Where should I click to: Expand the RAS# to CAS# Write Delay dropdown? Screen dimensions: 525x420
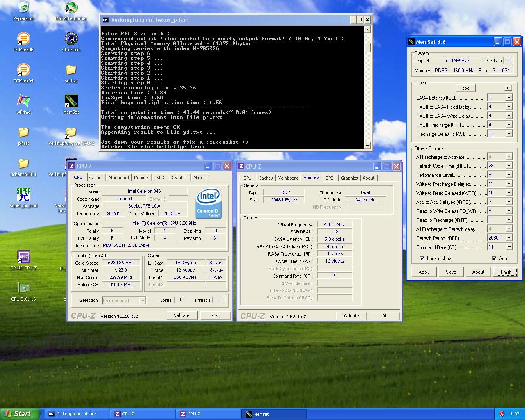tap(509, 116)
